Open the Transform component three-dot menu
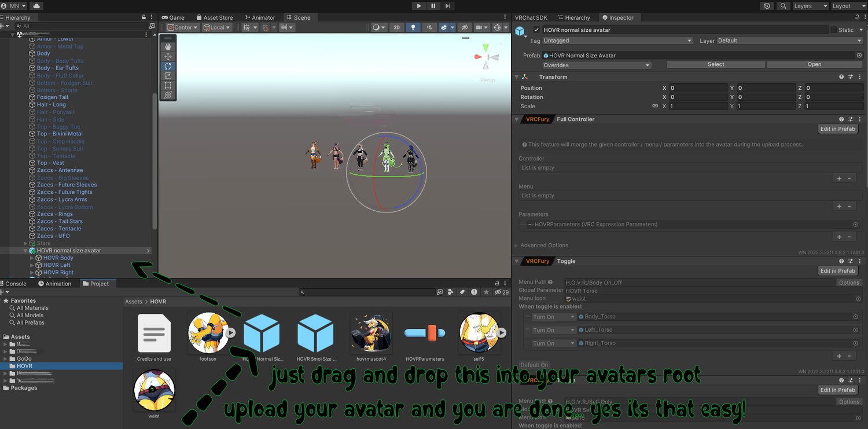This screenshot has height=429, width=868. point(860,77)
